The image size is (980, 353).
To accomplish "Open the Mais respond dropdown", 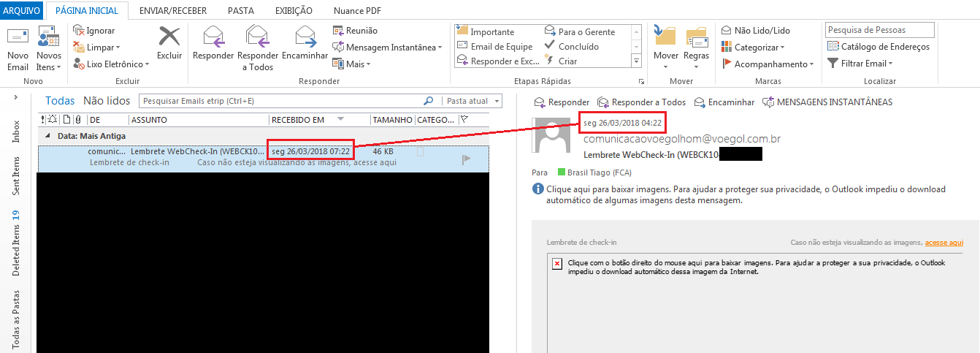I will (352, 64).
